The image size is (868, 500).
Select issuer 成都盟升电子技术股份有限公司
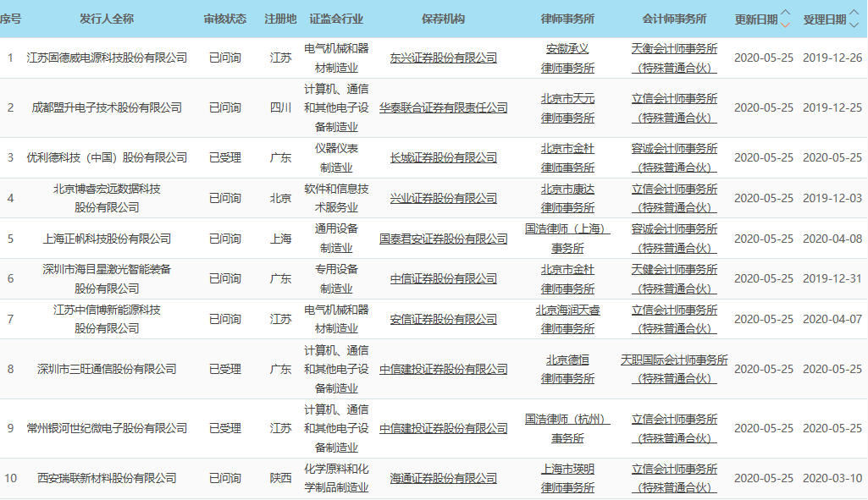pyautogui.click(x=107, y=107)
